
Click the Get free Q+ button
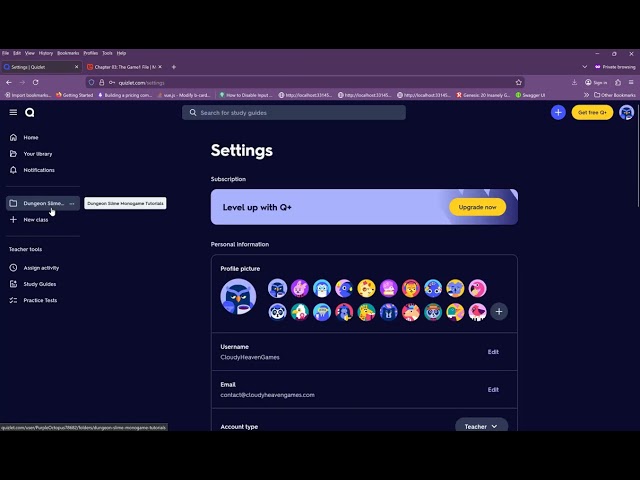[592, 113]
